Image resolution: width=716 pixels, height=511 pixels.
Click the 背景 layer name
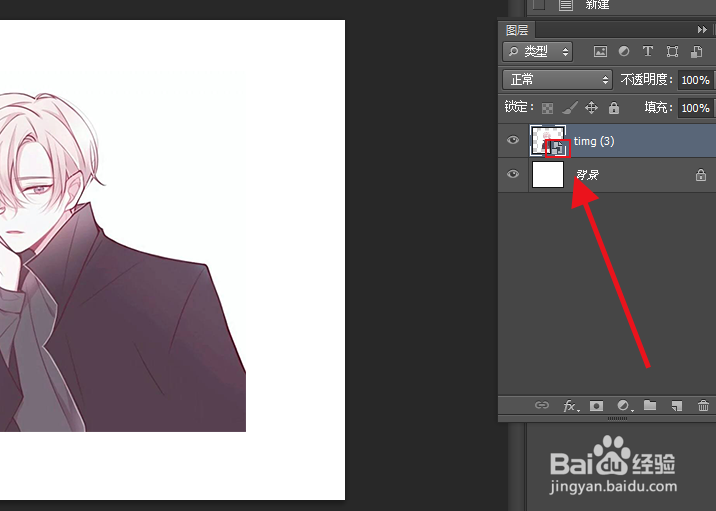point(587,174)
